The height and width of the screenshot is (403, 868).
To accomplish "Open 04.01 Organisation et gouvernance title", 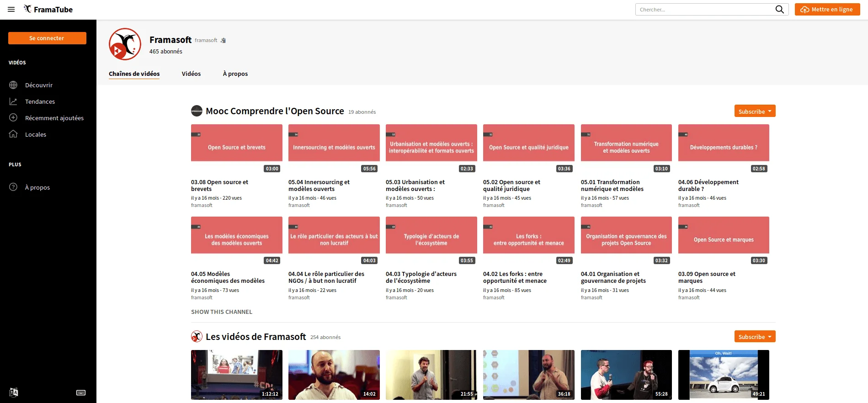I will (x=613, y=277).
